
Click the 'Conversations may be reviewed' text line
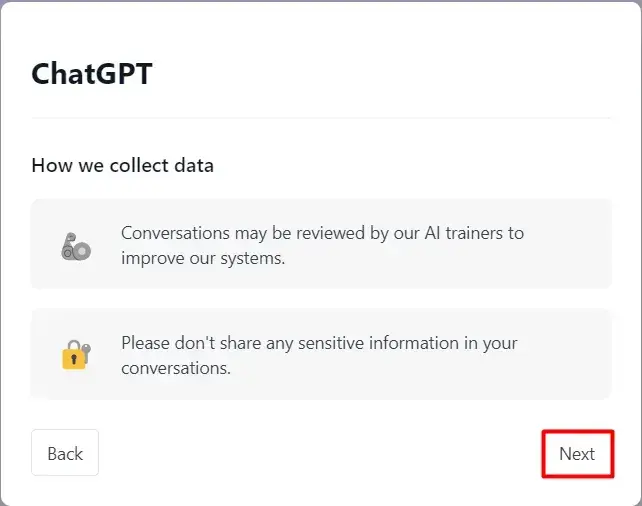click(322, 233)
